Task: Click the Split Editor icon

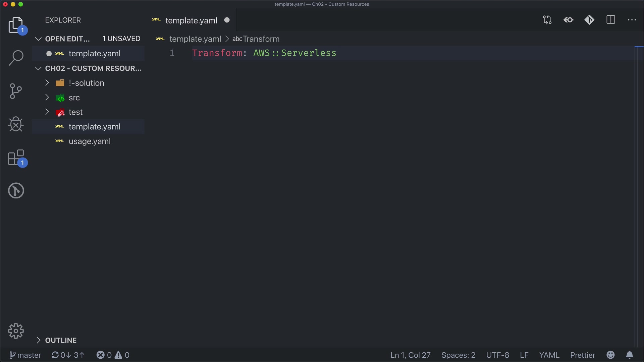Action: (x=610, y=20)
